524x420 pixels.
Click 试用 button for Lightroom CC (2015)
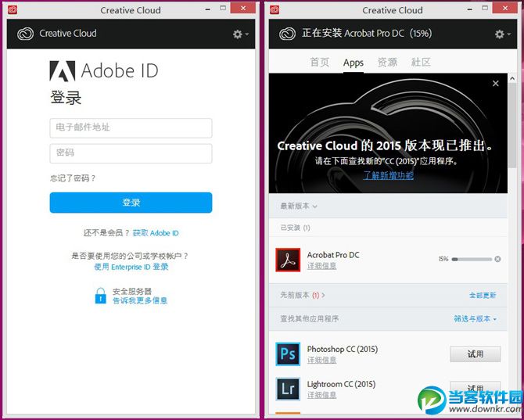[476, 388]
